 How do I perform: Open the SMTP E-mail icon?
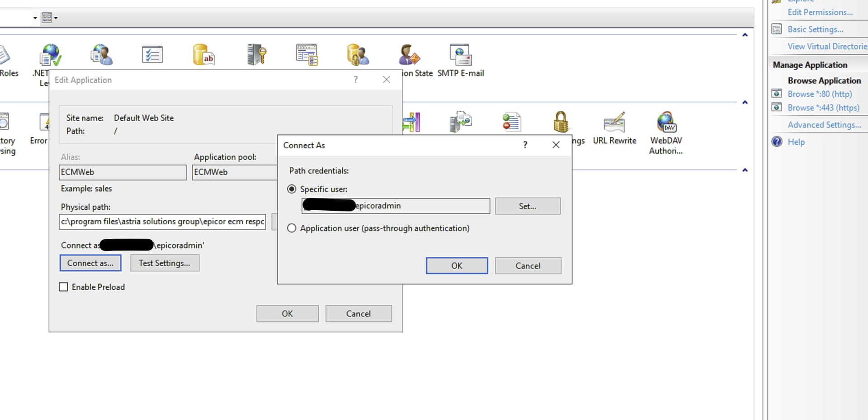tap(461, 55)
